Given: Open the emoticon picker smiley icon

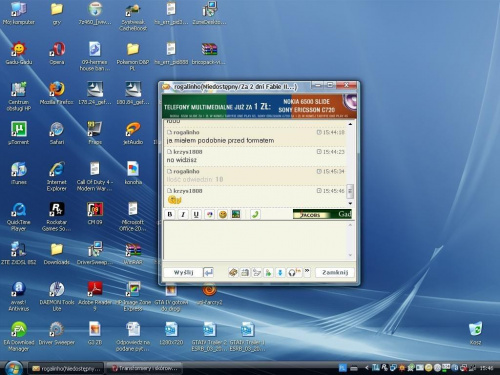Looking at the screenshot, I should point(222,214).
